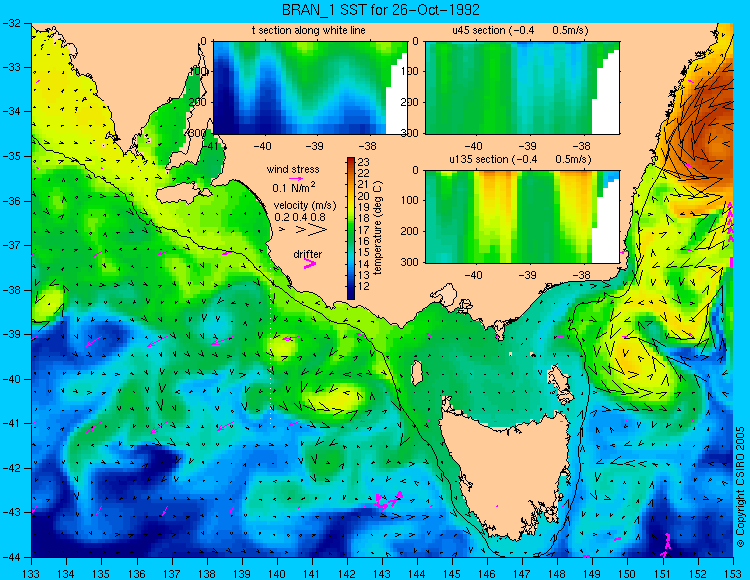This screenshot has height=580, width=750.
Task: Click the 'wind stress' legend label
Action: [293, 169]
